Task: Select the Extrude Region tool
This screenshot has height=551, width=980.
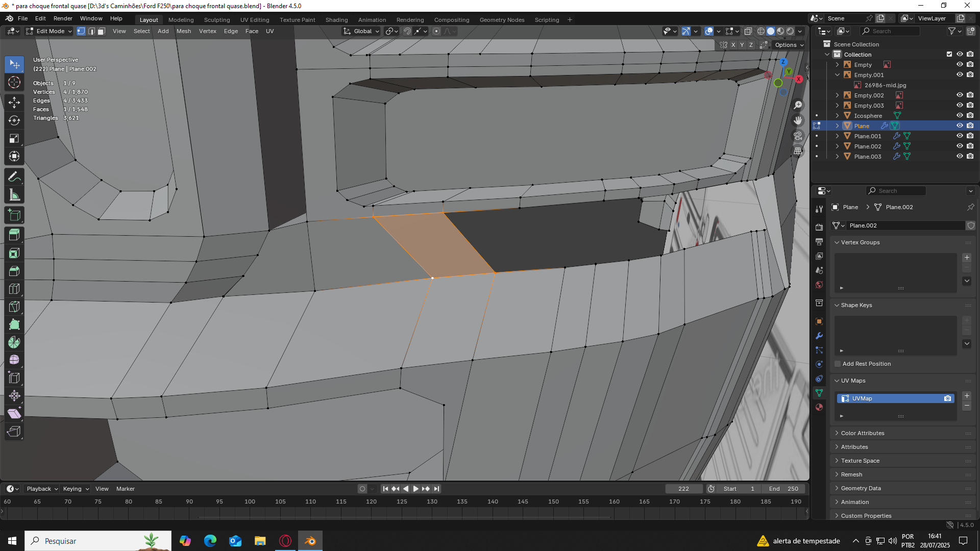Action: point(14,235)
